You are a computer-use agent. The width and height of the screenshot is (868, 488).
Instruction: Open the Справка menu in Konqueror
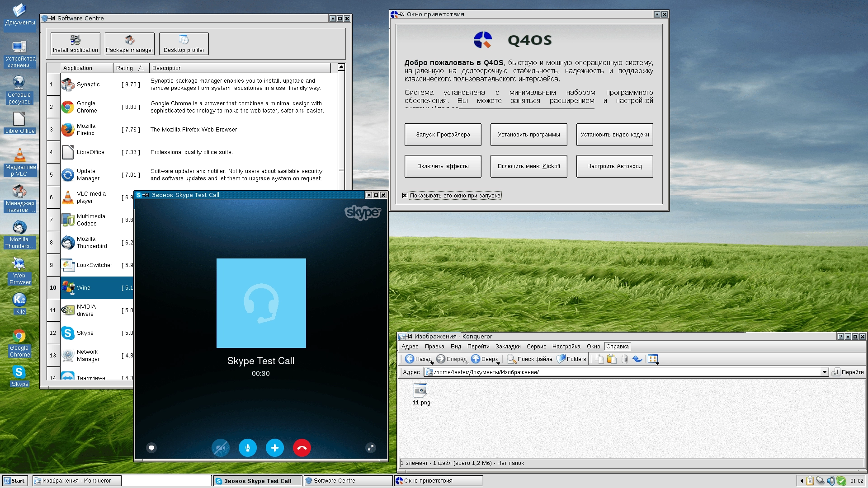[x=618, y=347]
